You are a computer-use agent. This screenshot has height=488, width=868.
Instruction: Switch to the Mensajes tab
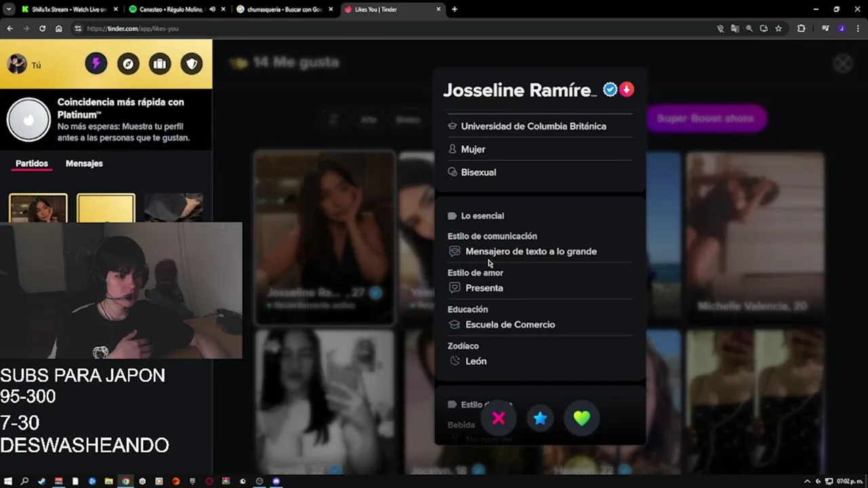click(x=84, y=163)
